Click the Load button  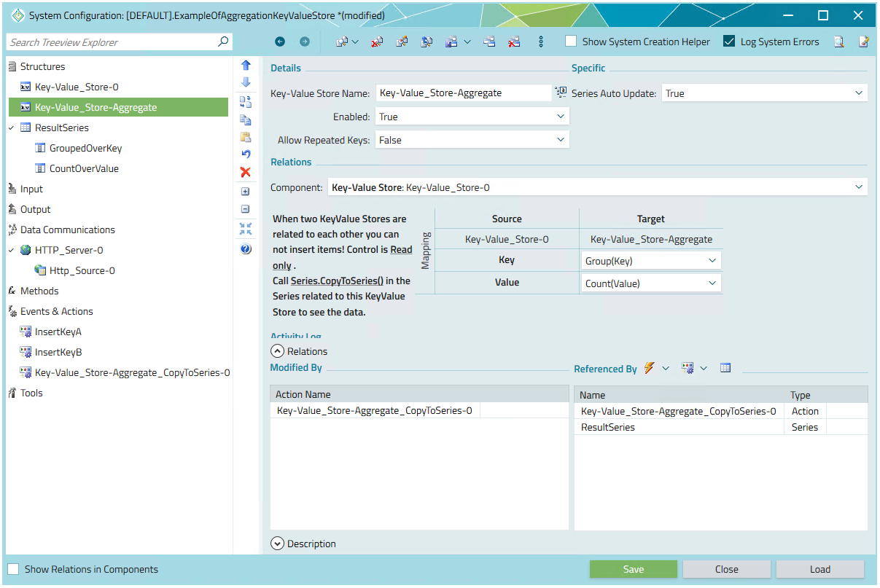pos(819,569)
